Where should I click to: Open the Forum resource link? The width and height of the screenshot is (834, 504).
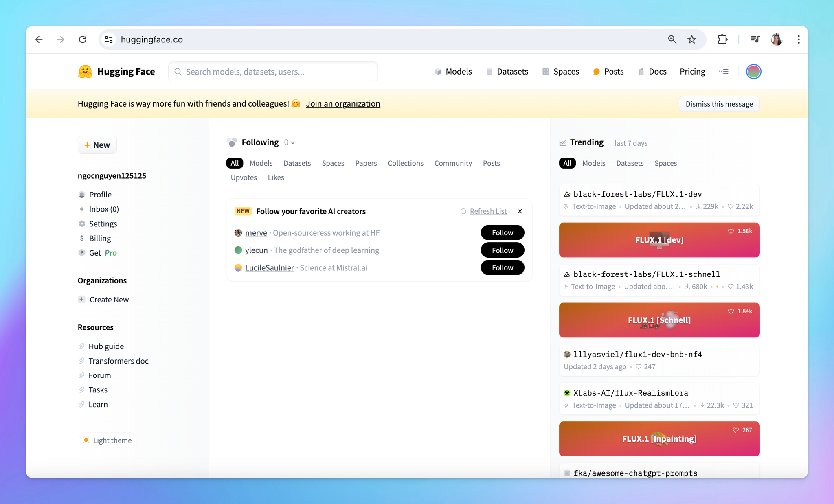click(x=99, y=375)
